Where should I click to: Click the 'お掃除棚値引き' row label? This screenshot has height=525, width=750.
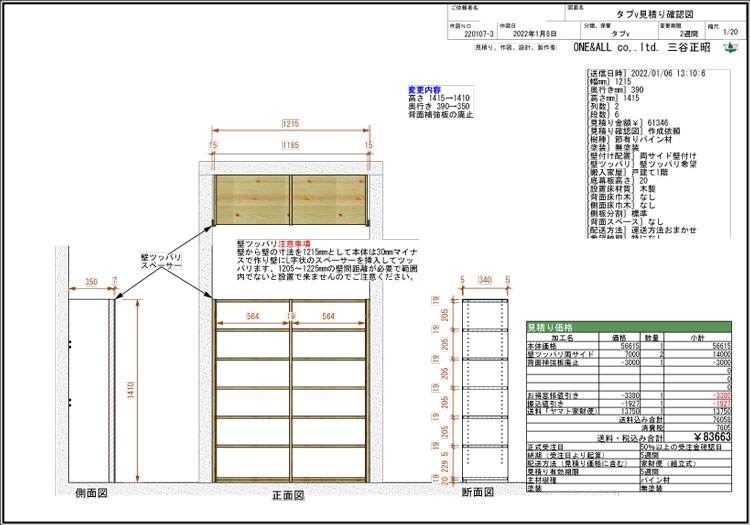click(552, 395)
